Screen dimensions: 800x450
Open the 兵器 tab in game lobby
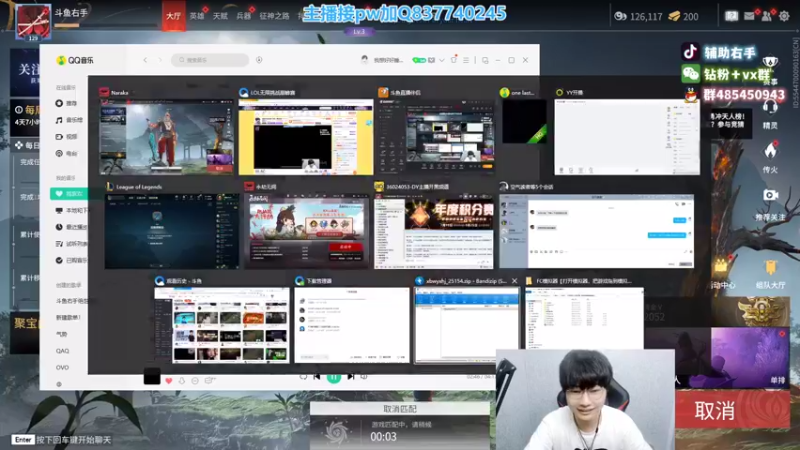pyautogui.click(x=243, y=16)
